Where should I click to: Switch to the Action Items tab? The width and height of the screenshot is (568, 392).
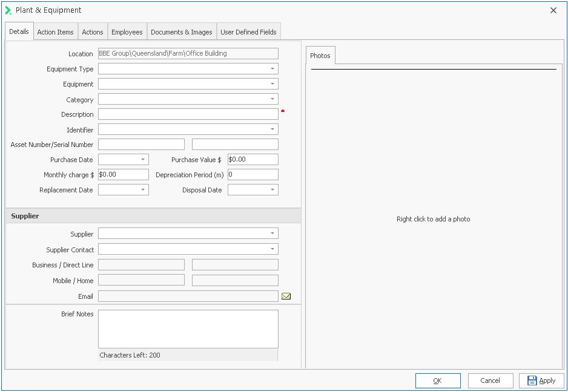pyautogui.click(x=56, y=32)
